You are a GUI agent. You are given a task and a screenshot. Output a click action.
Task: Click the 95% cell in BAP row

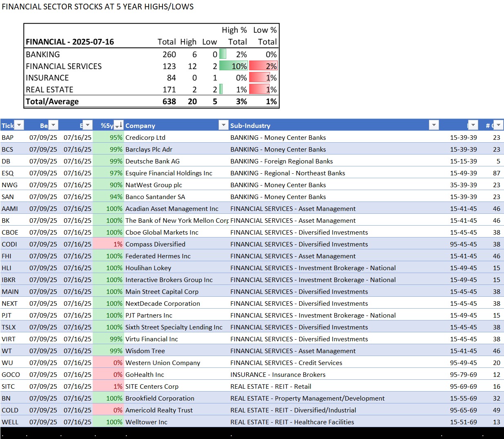click(x=108, y=137)
